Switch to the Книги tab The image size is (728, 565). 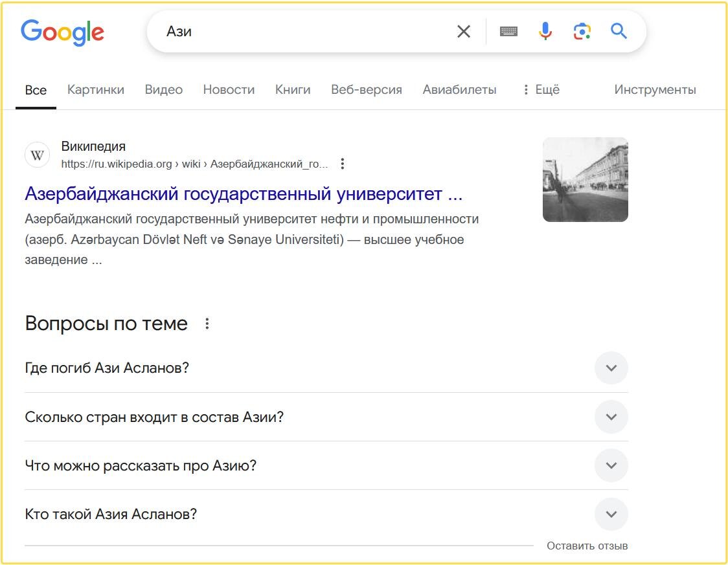tap(293, 89)
